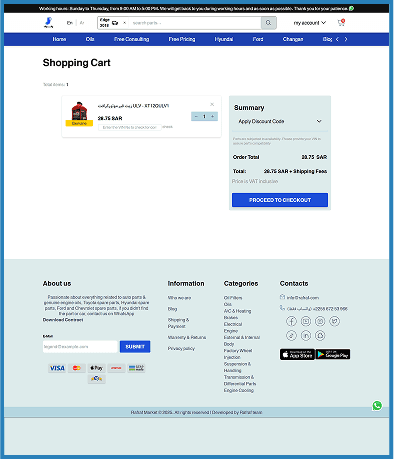Open the Instagram social icon in footer
This screenshot has width=394, height=460.
(320, 321)
